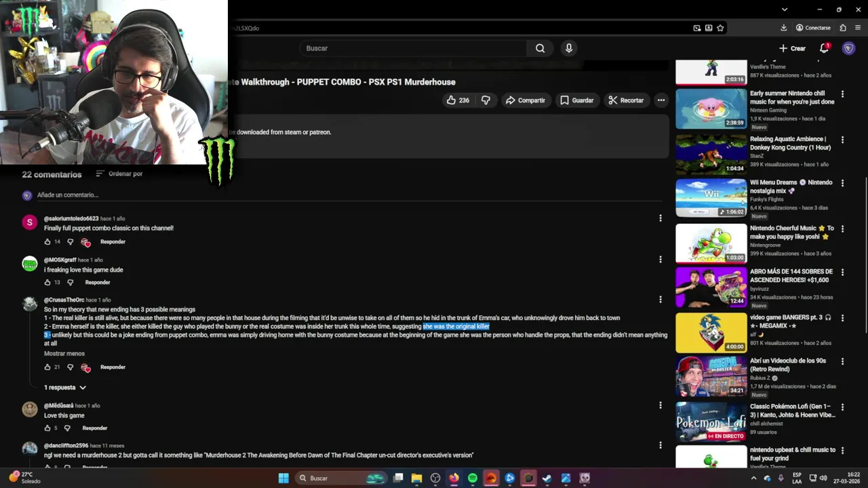Viewport: 868px width, 488px height.
Task: Open options menu for @saloriumtoledo6623's comment
Action: tap(660, 218)
